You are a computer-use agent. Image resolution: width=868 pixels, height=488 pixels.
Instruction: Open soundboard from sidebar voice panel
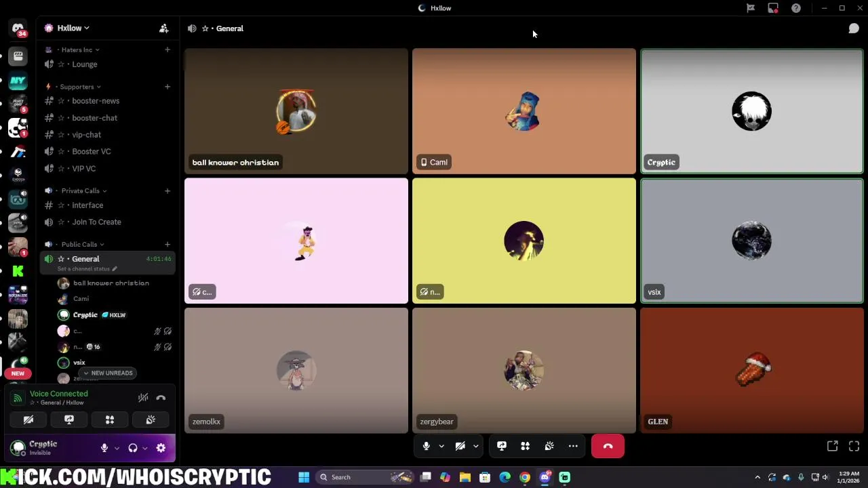click(151, 420)
